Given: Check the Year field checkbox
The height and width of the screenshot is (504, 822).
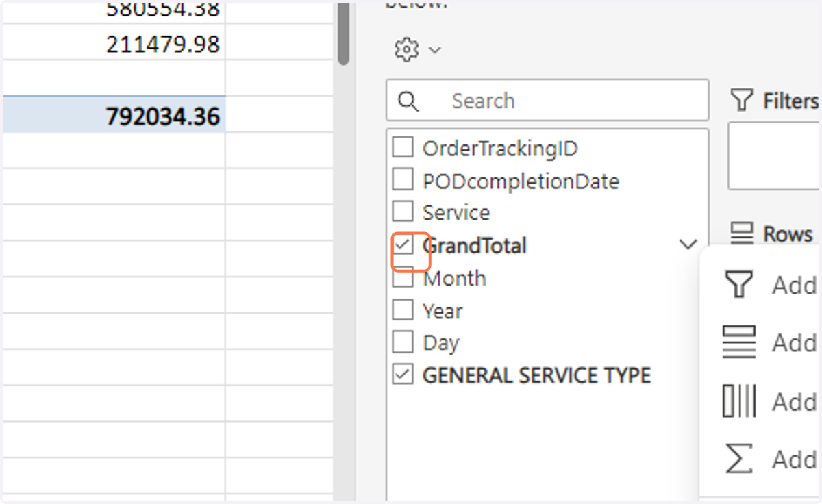Looking at the screenshot, I should [403, 310].
